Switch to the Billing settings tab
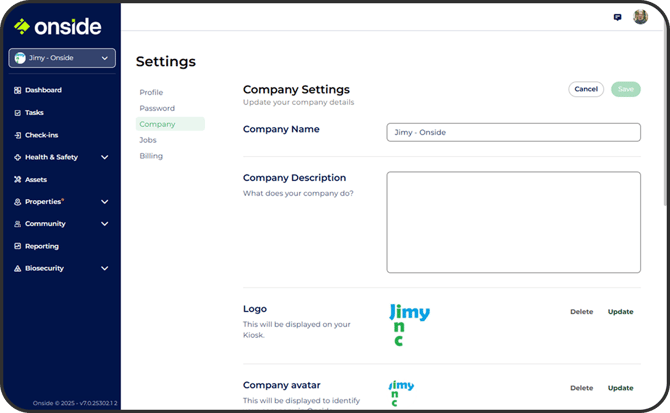The image size is (670, 413). pyautogui.click(x=151, y=156)
